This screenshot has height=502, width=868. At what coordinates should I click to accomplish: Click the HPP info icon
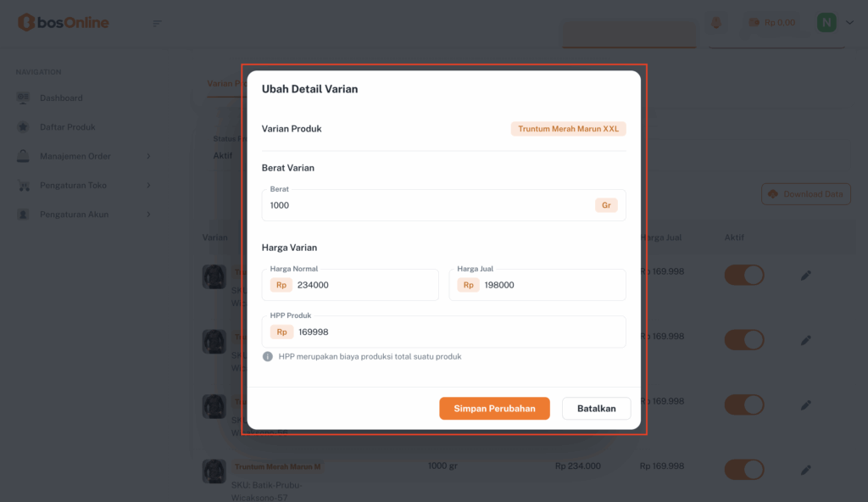click(x=267, y=357)
